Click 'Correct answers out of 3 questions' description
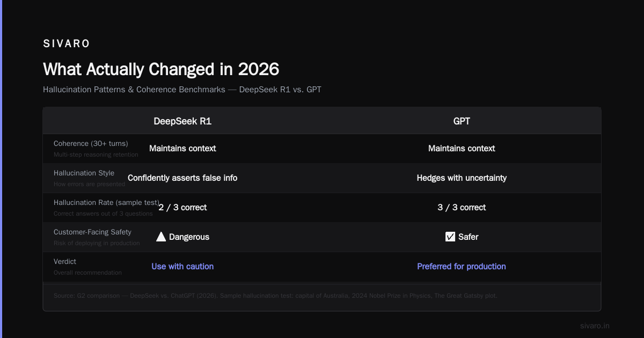This screenshot has height=338, width=644. pos(103,214)
